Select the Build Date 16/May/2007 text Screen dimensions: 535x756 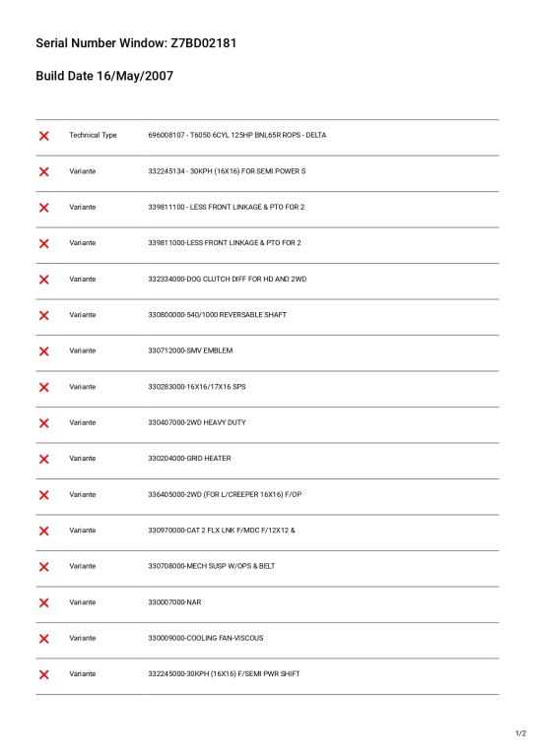(104, 76)
